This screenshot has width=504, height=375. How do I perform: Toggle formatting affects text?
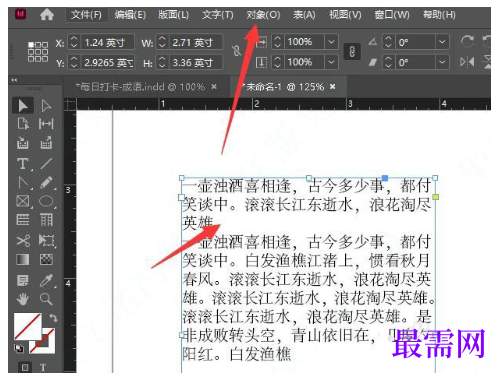43,367
